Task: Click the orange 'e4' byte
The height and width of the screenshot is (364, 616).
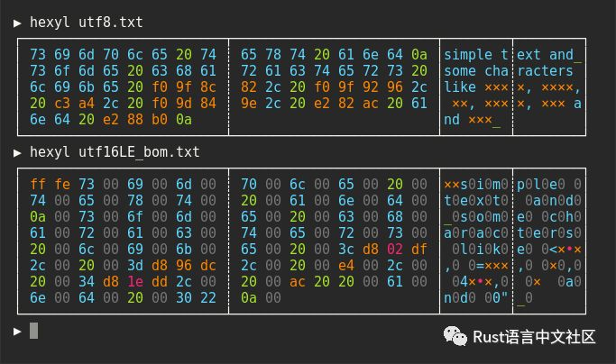Action: pos(346,266)
